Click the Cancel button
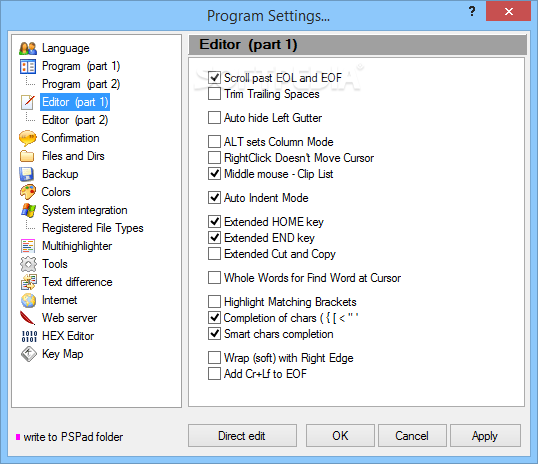The width and height of the screenshot is (538, 464). 412,436
